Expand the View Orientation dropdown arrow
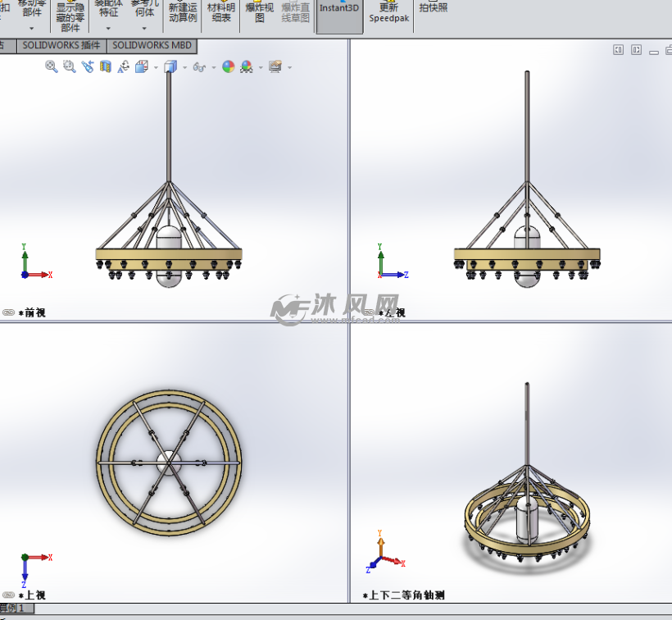The height and width of the screenshot is (620, 672). [156, 67]
